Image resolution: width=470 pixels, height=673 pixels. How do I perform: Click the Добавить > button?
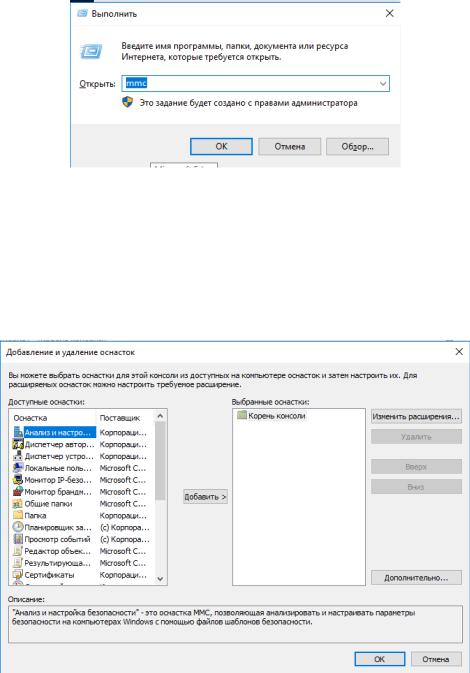(205, 497)
